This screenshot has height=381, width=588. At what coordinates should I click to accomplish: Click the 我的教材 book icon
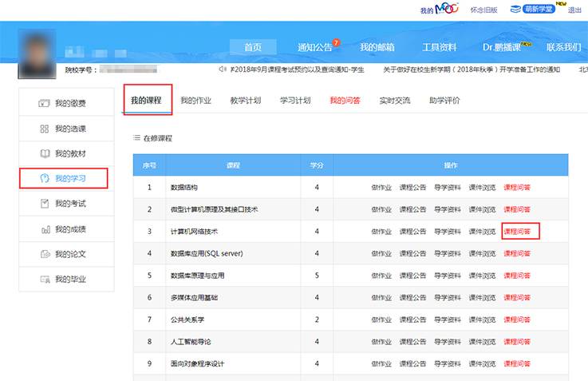45,153
